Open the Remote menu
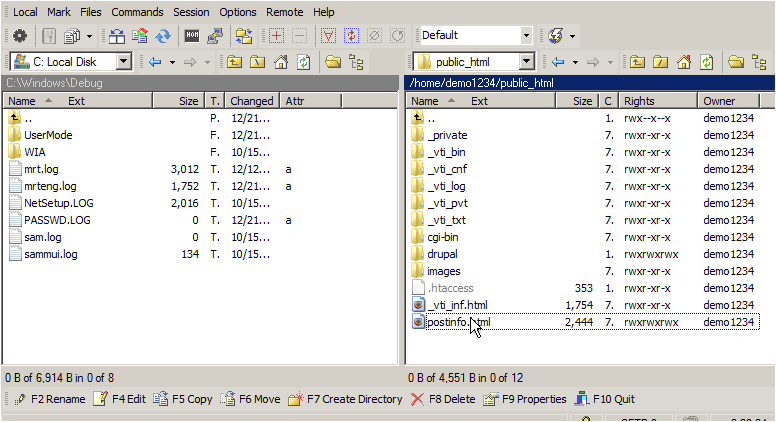This screenshot has height=422, width=776. [285, 12]
